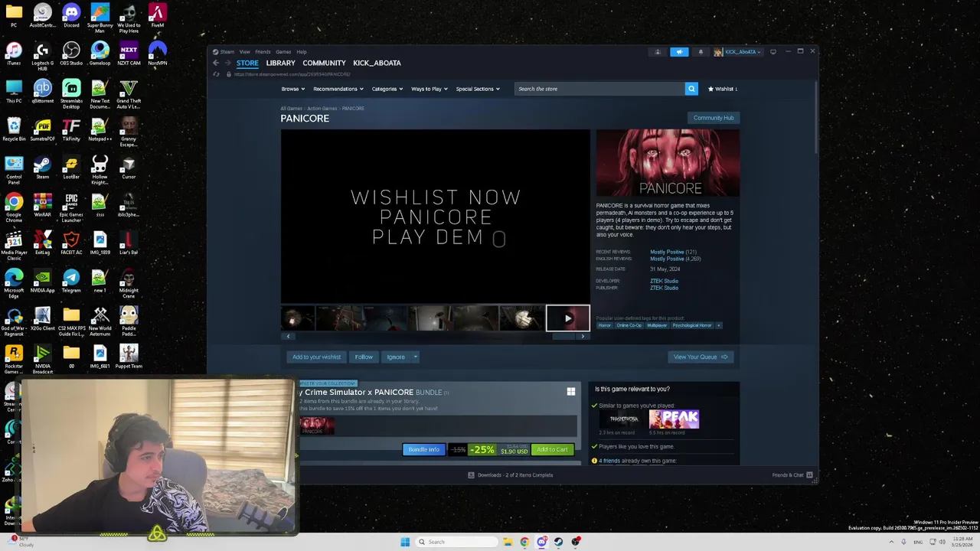Open Steam friends icon in title bar

(x=657, y=52)
